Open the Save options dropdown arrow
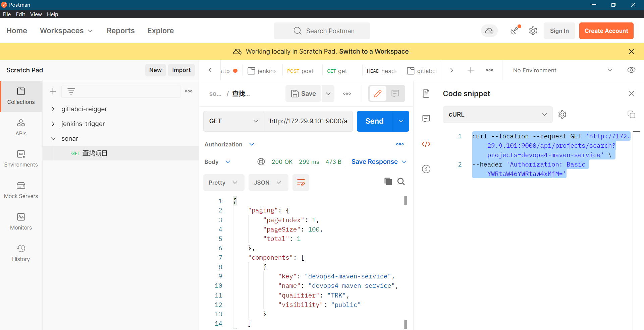 pyautogui.click(x=328, y=93)
